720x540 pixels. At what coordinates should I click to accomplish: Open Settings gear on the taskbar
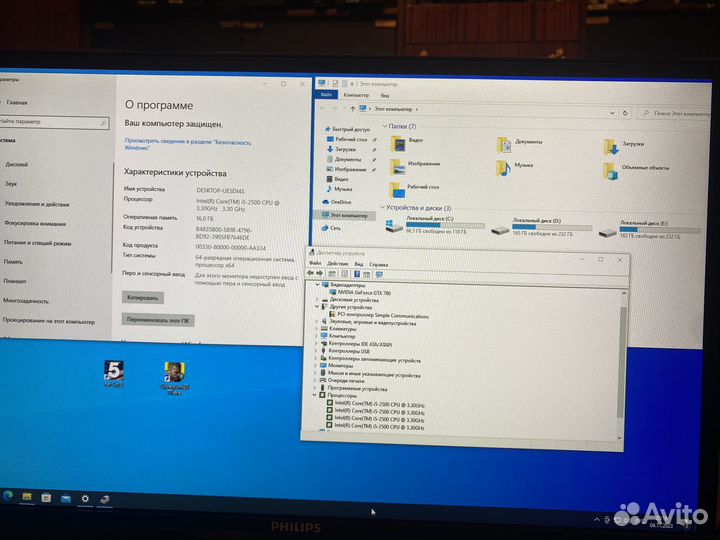pyautogui.click(x=85, y=499)
